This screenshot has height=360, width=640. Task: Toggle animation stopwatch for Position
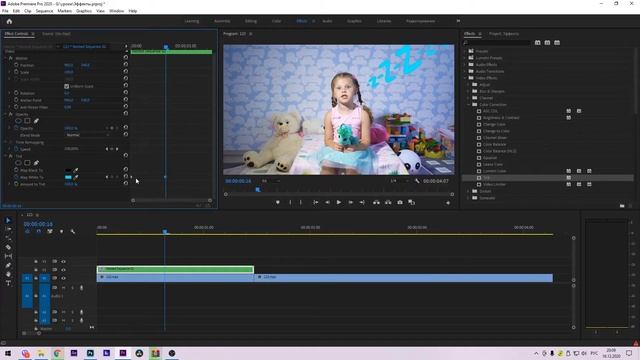coord(16,65)
